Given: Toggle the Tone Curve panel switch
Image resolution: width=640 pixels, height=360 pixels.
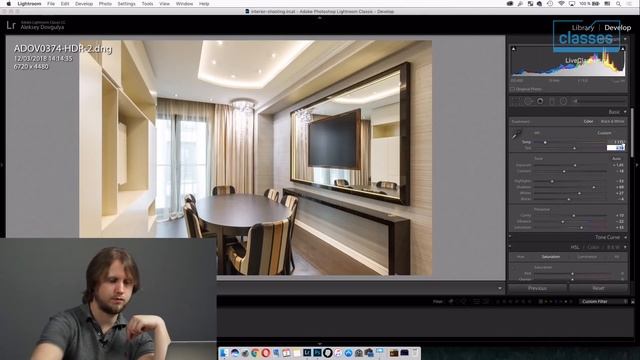Looking at the screenshot, I should (x=510, y=237).
